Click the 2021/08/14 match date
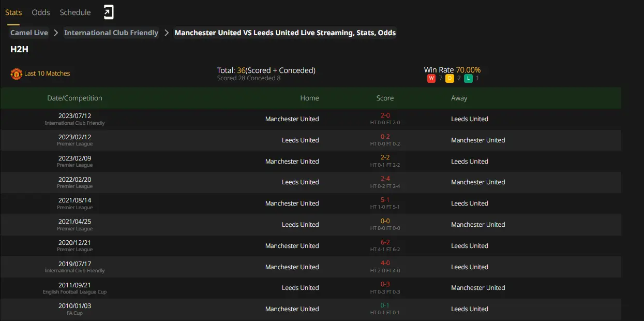This screenshot has width=644, height=321. 74,200
